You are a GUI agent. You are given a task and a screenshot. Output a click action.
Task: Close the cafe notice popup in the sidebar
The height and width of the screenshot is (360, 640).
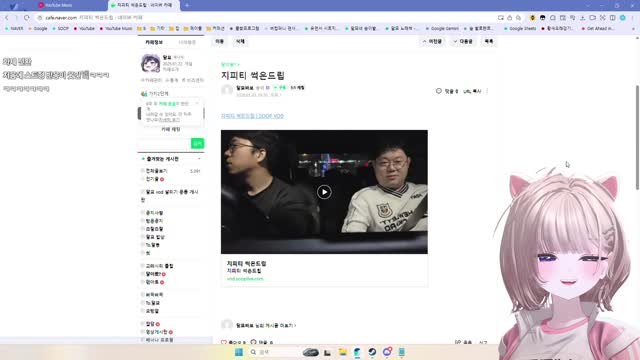tap(197, 103)
